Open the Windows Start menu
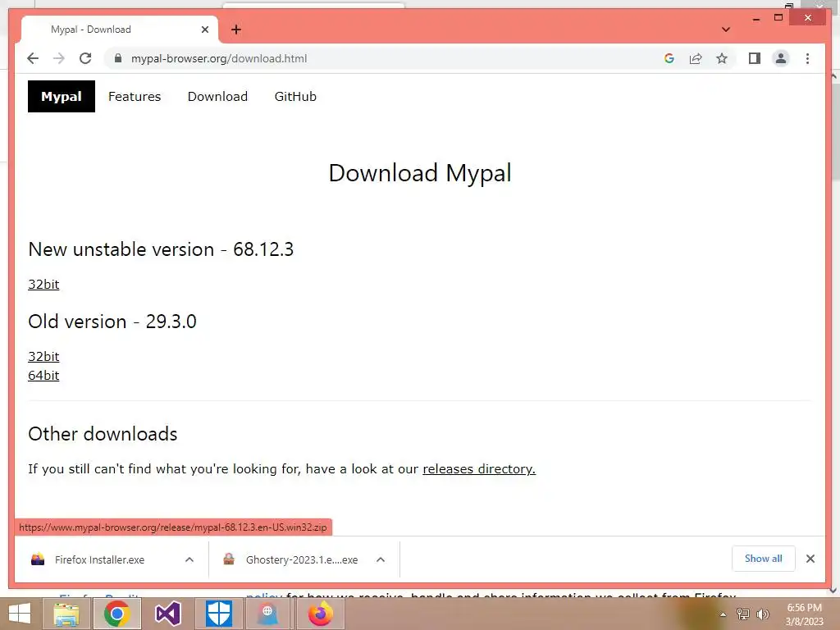 click(x=20, y=614)
